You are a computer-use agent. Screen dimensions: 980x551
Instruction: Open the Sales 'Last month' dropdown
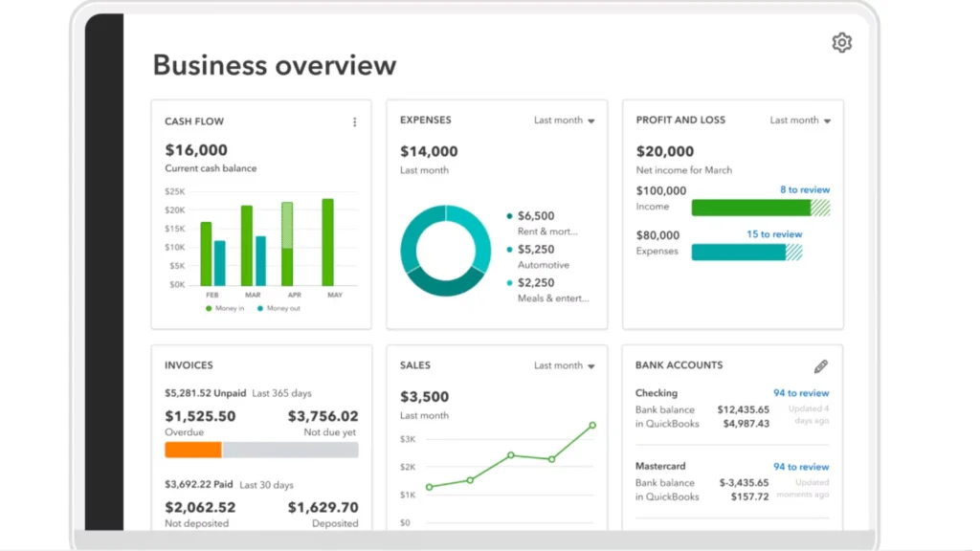pyautogui.click(x=564, y=365)
